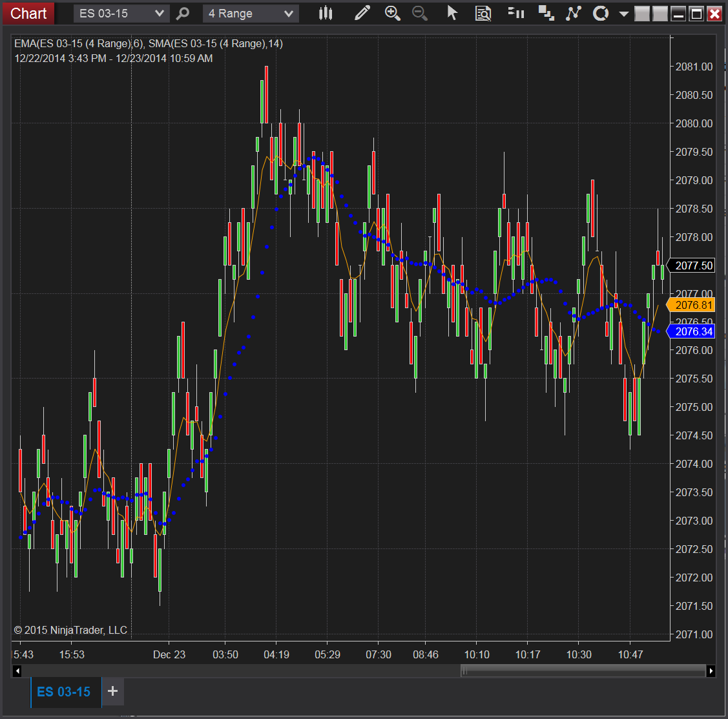Click the scrollbar right arrow
The width and height of the screenshot is (728, 719).
click(711, 671)
